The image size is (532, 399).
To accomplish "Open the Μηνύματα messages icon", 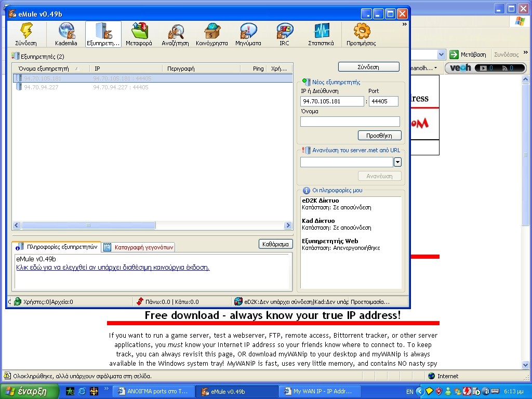I will 248,34.
